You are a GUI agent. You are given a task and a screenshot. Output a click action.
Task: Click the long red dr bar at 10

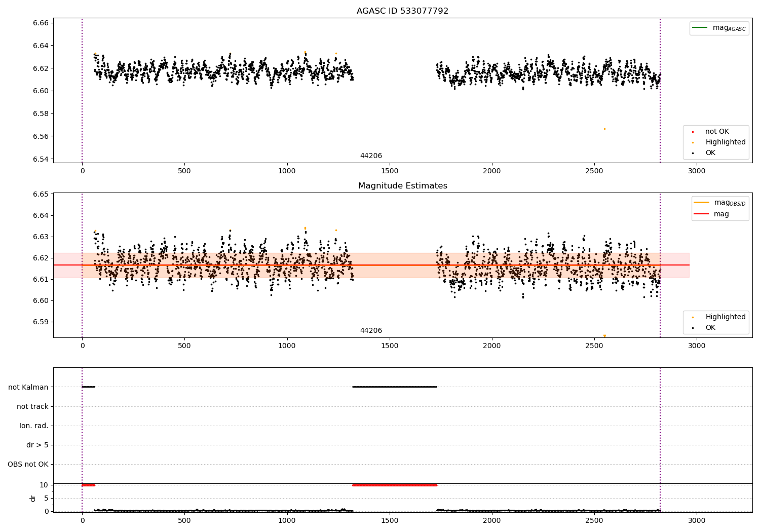pyautogui.click(x=395, y=485)
